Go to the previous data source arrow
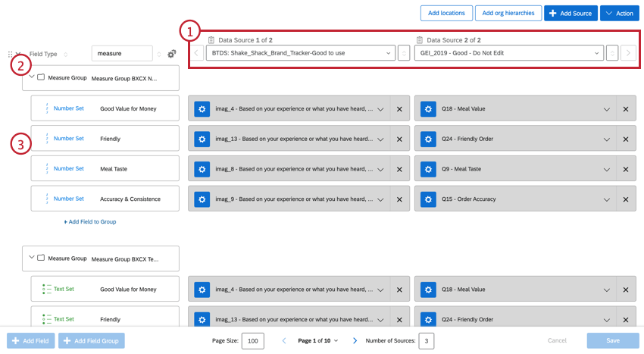Viewport: 644px width, 354px height. [x=195, y=53]
